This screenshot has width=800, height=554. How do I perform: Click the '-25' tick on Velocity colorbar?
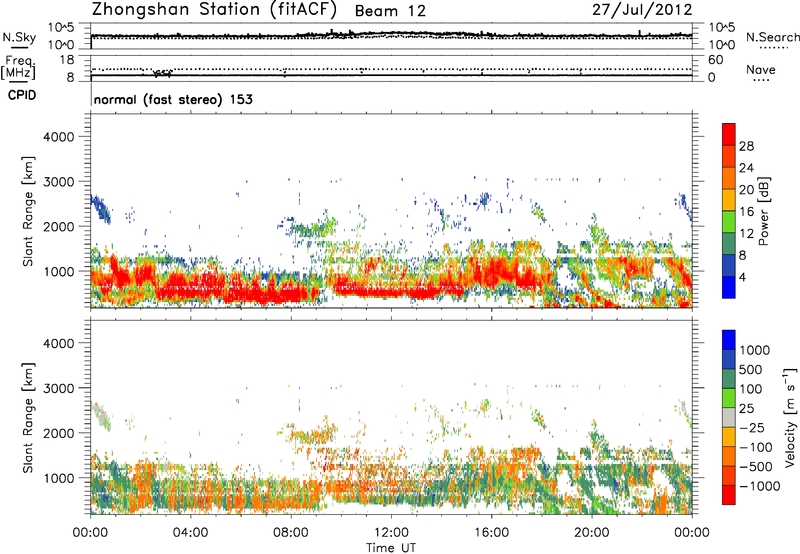[x=752, y=428]
